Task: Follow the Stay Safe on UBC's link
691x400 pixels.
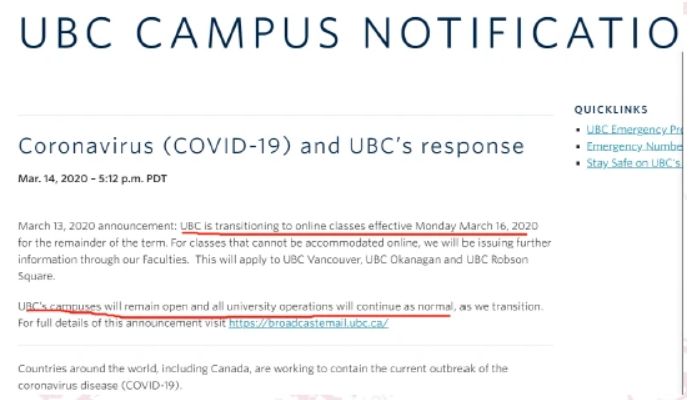Action: tap(634, 162)
